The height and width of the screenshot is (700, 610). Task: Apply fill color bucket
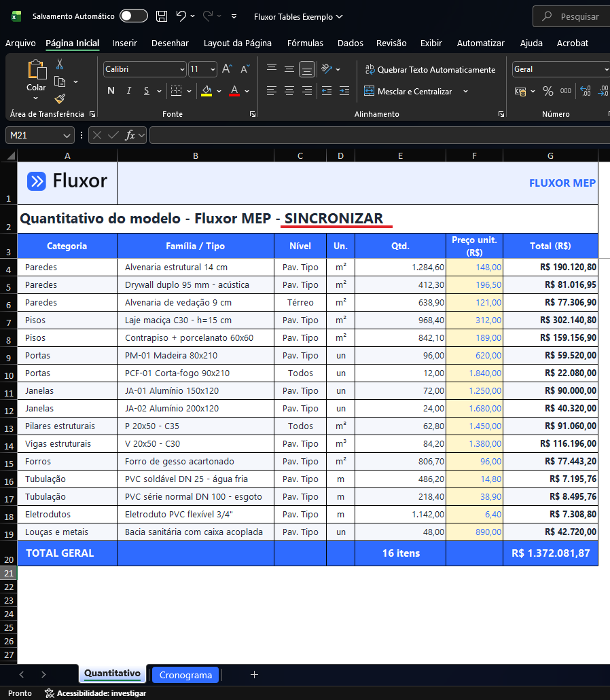(207, 91)
